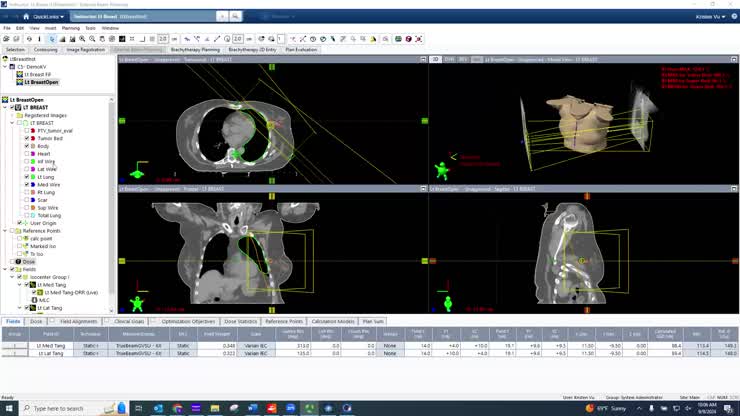The height and width of the screenshot is (416, 740).
Task: Click the model view green orientation figure
Action: pyautogui.click(x=442, y=171)
